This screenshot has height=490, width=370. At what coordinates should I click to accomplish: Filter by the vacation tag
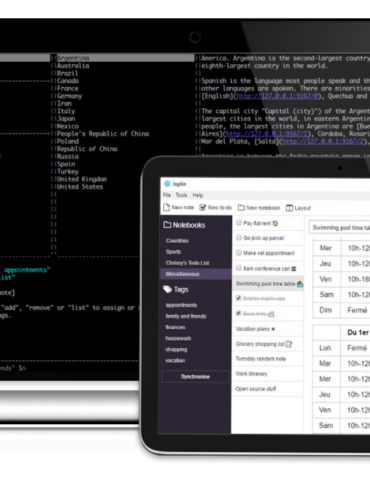coord(175,360)
